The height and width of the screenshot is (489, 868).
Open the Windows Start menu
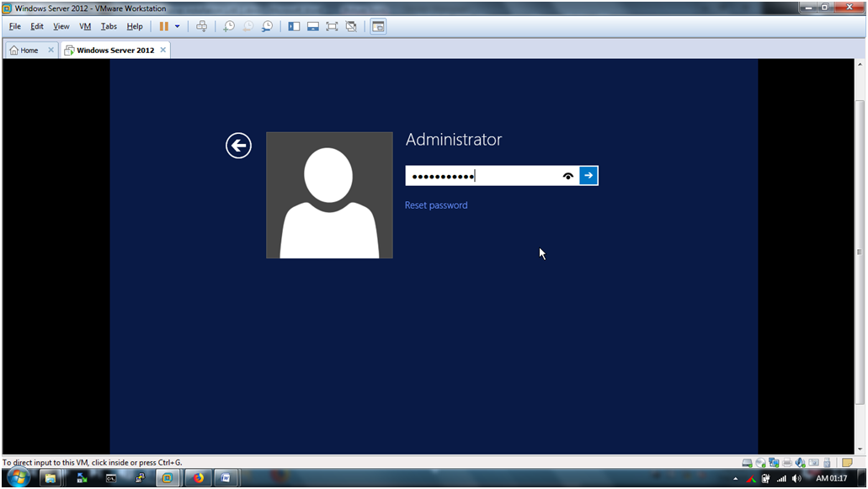(x=19, y=477)
